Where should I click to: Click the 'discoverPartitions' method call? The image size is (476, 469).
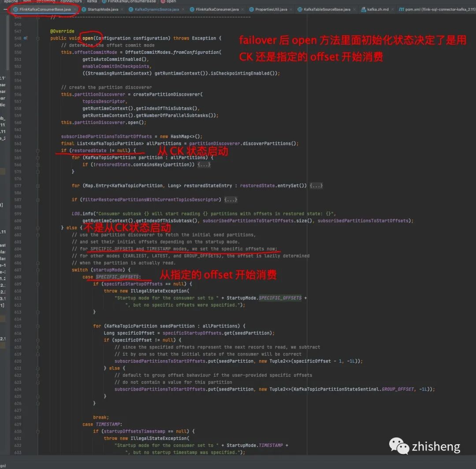pos(267,143)
